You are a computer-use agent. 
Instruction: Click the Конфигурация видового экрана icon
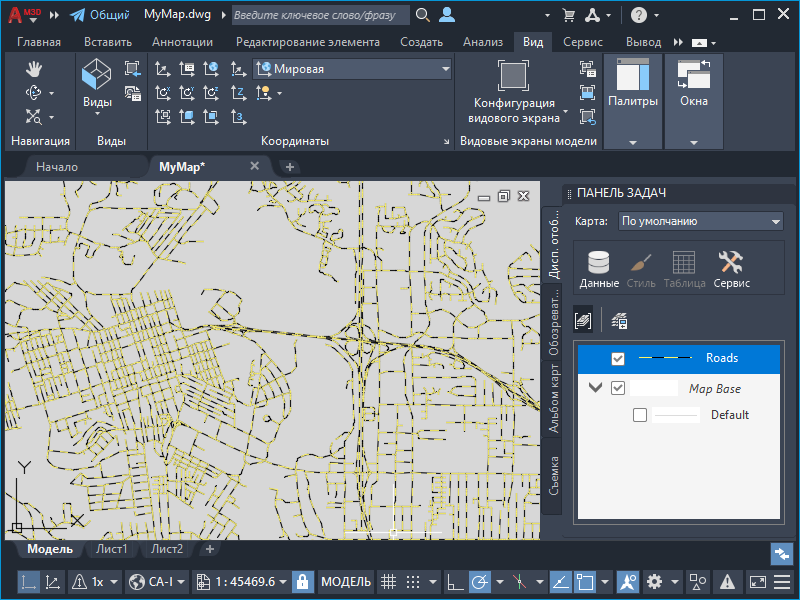click(513, 77)
